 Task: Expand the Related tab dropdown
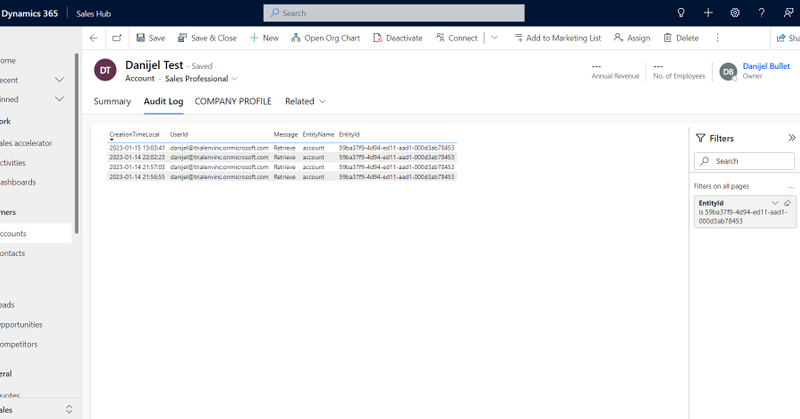coord(305,101)
